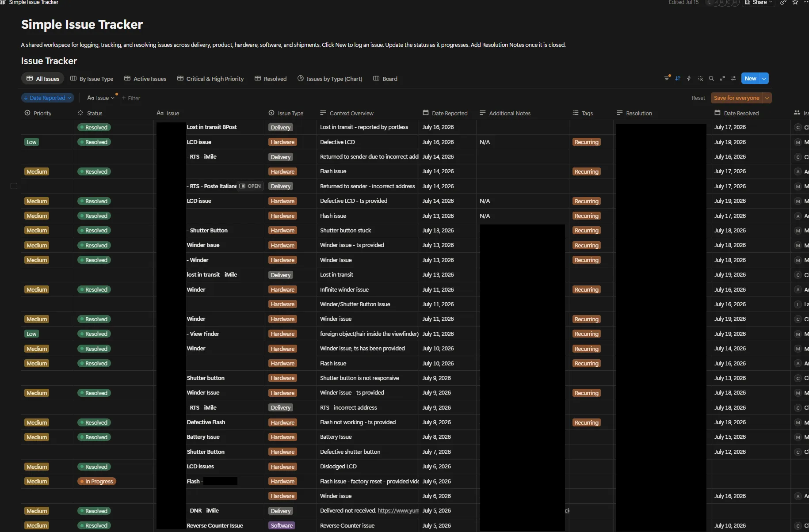Image resolution: width=809 pixels, height=532 pixels.
Task: Copy page link icon in top bar
Action: click(783, 3)
